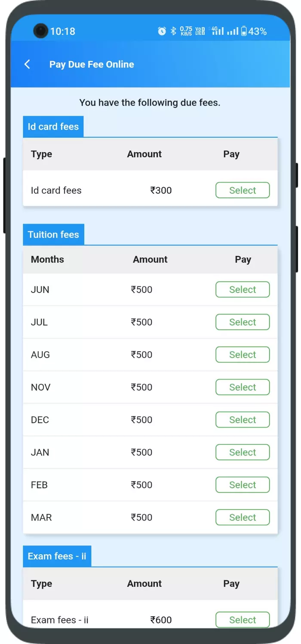Select JAN tuition fee
The height and width of the screenshot is (644, 301).
[x=242, y=452]
